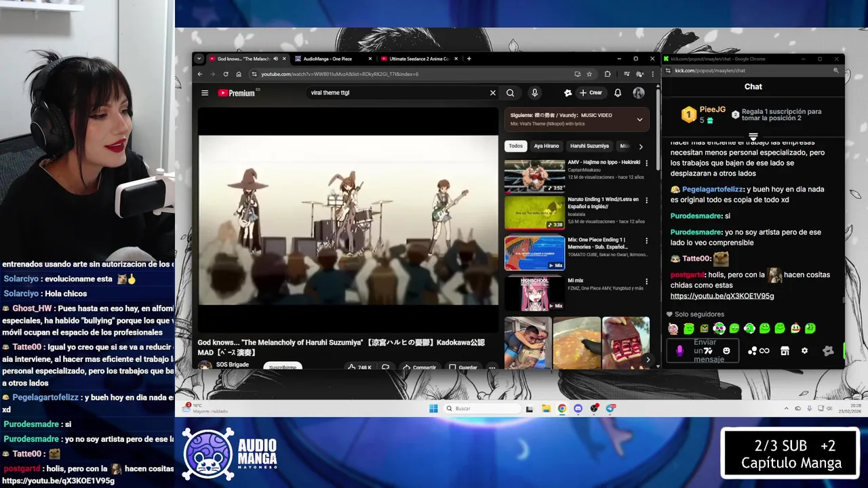Click the Windows taskbar Buscar field
Screen dimensions: 868x488
483,409
